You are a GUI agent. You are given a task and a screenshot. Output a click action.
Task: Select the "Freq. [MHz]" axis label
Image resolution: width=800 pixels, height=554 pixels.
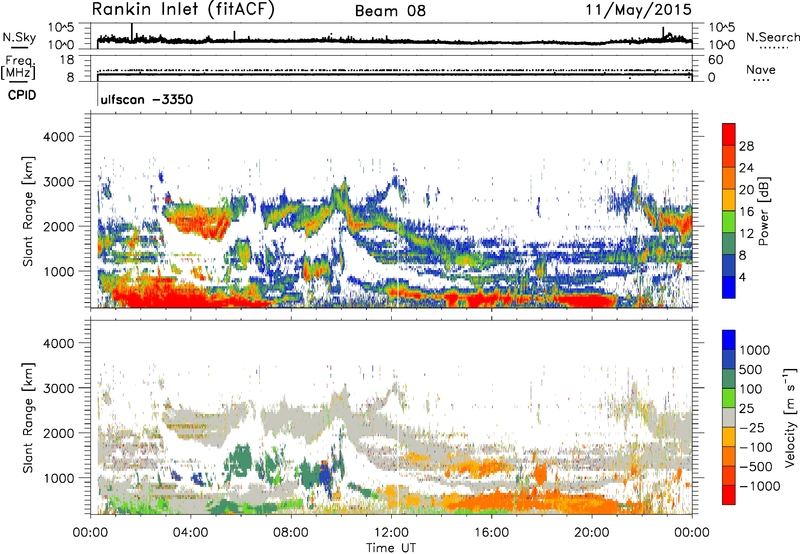(18, 68)
